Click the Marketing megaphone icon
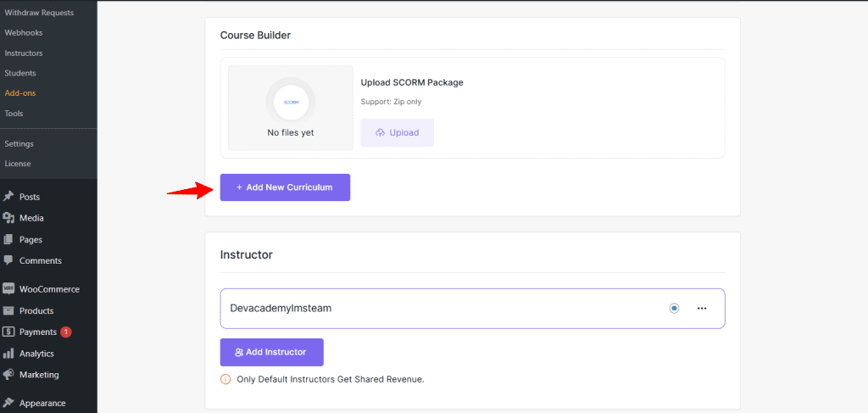 (8, 375)
